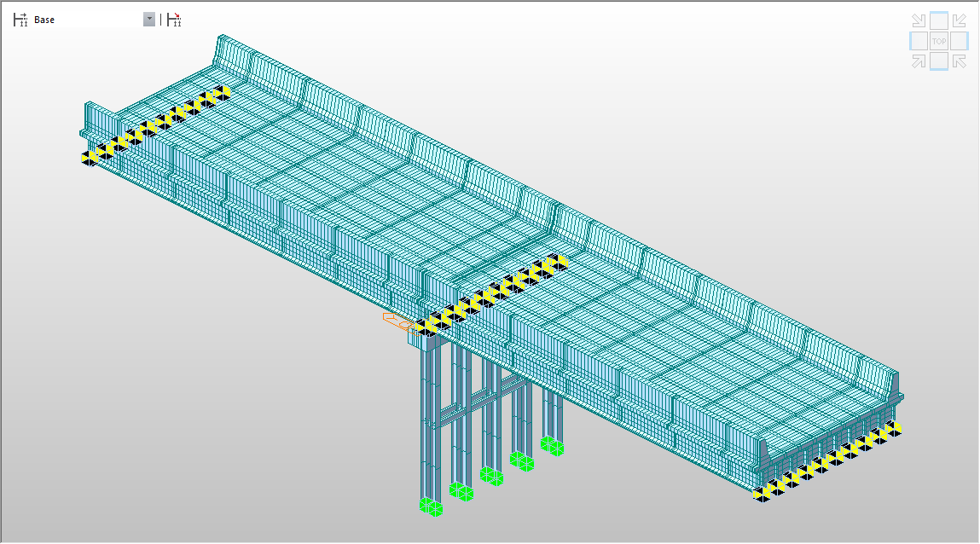Click bottom-left diagonal arrow in view navigator

point(919,61)
